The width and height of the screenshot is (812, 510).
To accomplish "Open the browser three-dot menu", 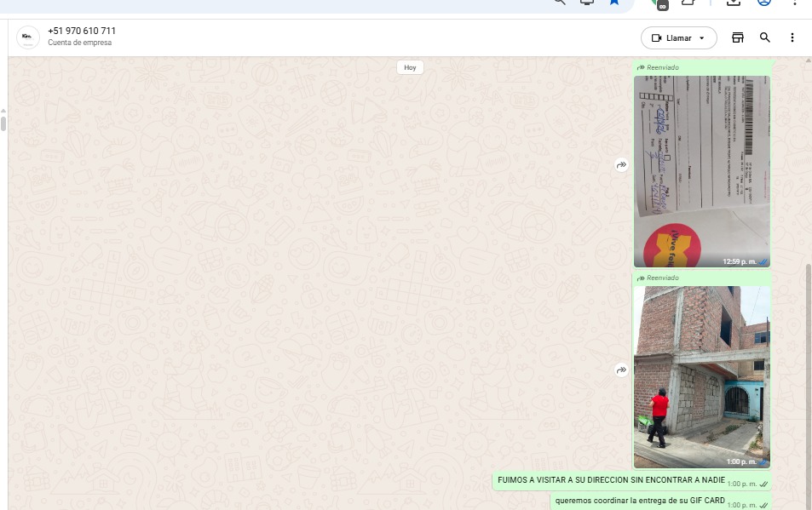I will click(x=795, y=3).
